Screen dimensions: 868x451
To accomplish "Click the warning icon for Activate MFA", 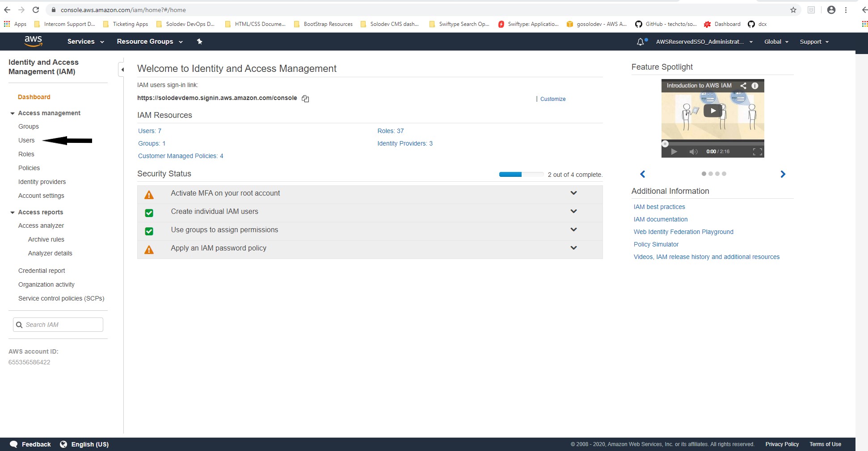I will point(149,195).
